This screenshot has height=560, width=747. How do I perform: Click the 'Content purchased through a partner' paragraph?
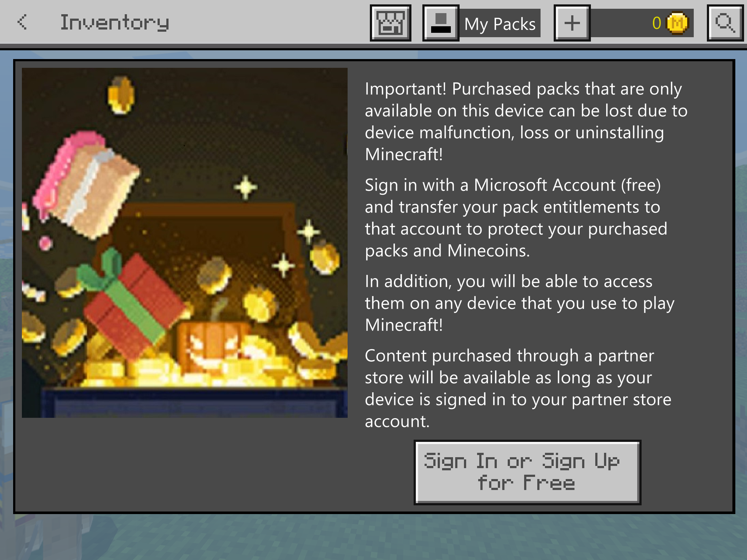(518, 388)
